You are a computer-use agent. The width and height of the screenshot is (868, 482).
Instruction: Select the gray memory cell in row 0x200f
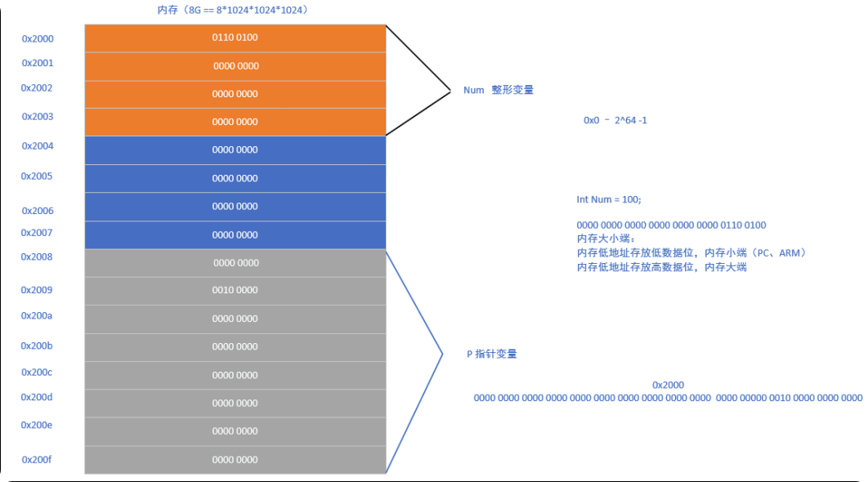(x=235, y=460)
